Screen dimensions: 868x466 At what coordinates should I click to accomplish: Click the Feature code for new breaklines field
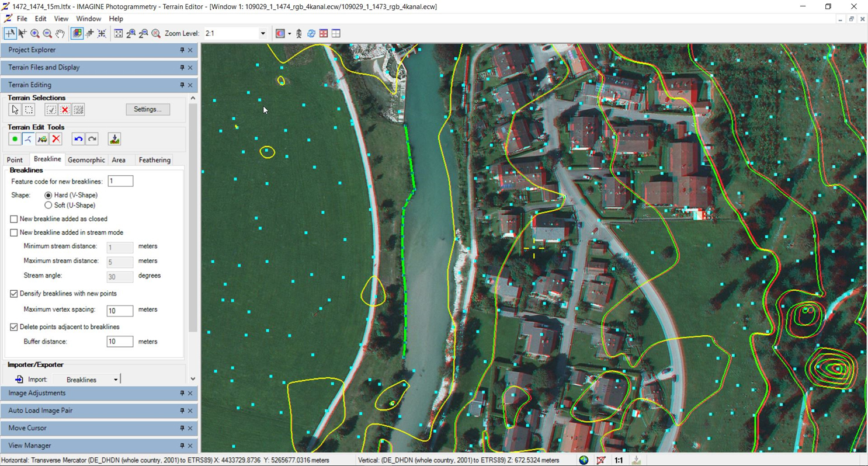point(120,182)
